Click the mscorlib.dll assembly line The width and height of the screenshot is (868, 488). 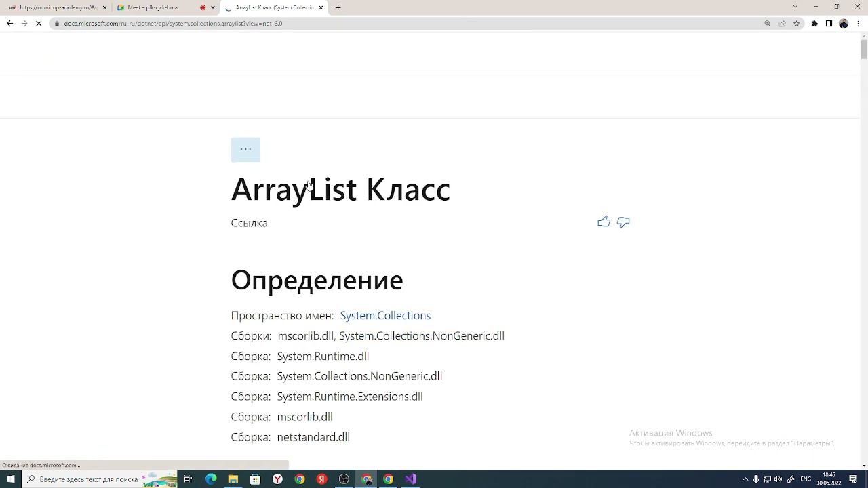[x=281, y=417]
